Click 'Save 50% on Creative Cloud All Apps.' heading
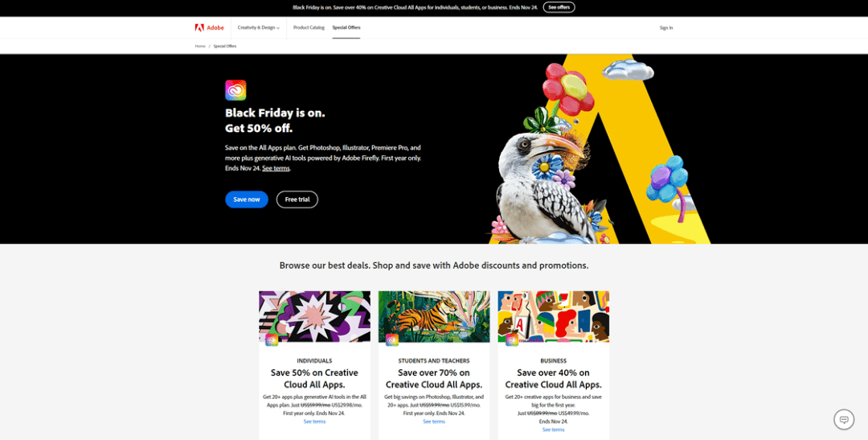This screenshot has width=868, height=440. click(x=314, y=379)
